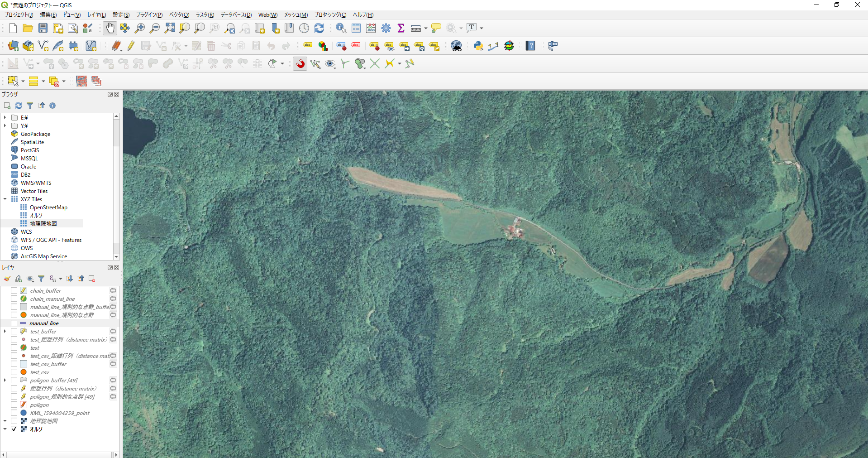Image resolution: width=868 pixels, height=458 pixels.
Task: Click the Zoom In magnifier tool
Action: (140, 28)
